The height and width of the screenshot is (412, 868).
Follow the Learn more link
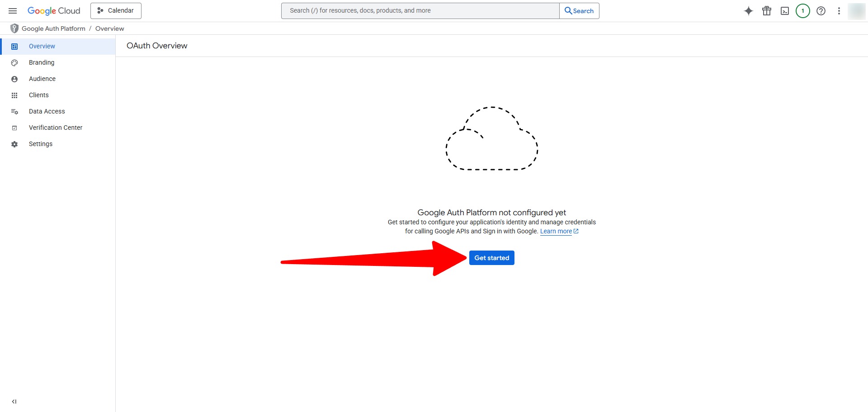click(x=556, y=231)
